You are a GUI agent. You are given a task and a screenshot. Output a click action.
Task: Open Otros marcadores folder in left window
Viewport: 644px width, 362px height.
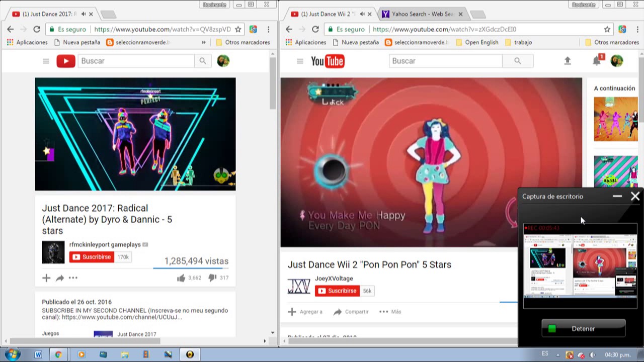coord(243,42)
